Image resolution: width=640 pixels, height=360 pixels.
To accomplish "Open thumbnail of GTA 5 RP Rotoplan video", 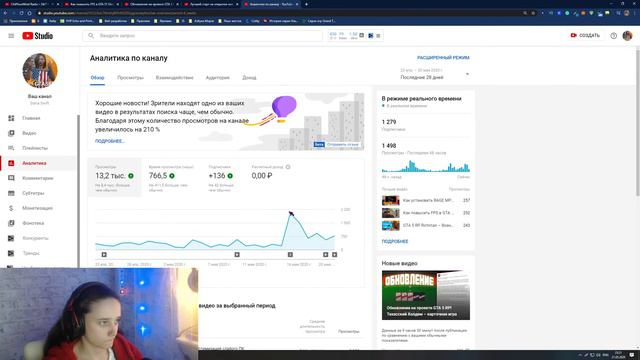I will pyautogui.click(x=391, y=225).
